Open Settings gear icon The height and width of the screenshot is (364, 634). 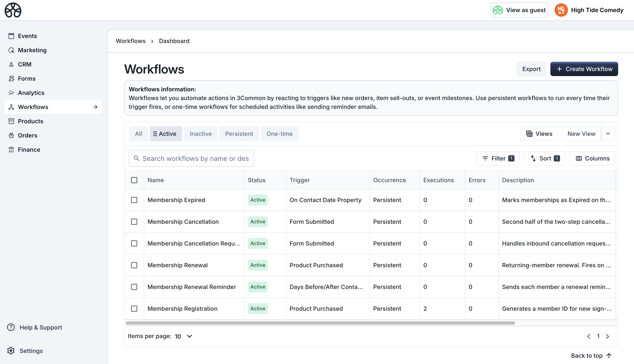11,350
